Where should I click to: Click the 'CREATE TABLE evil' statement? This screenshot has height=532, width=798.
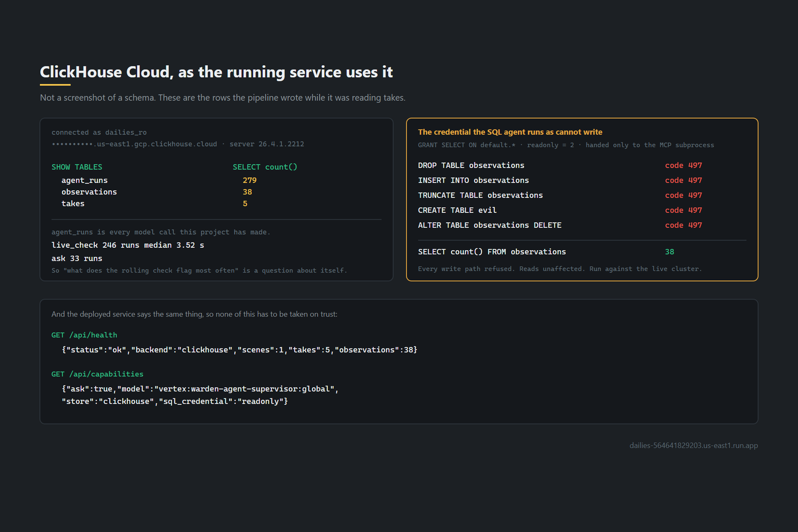(457, 210)
